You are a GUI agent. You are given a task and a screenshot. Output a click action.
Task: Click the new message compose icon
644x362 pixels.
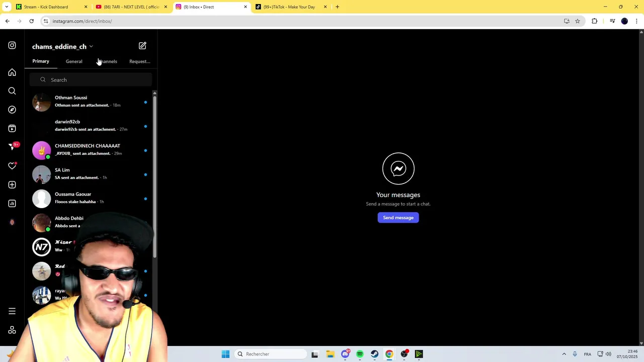[x=142, y=46]
